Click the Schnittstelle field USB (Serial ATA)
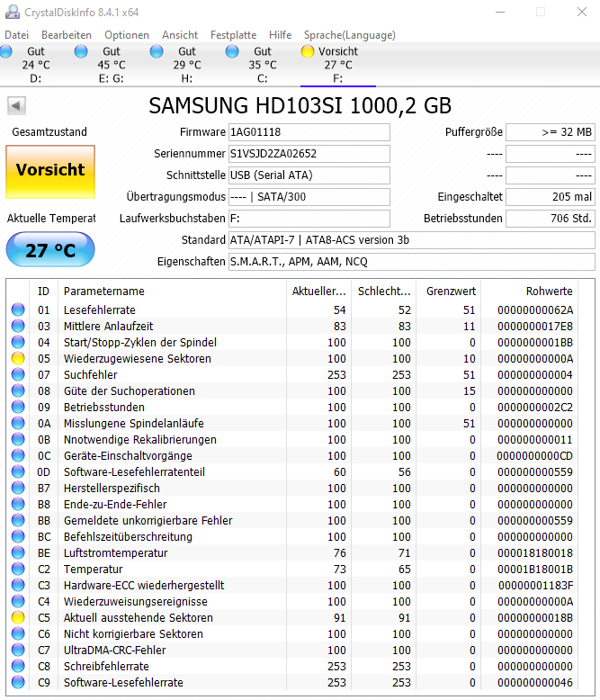This screenshot has width=600, height=700. (309, 175)
